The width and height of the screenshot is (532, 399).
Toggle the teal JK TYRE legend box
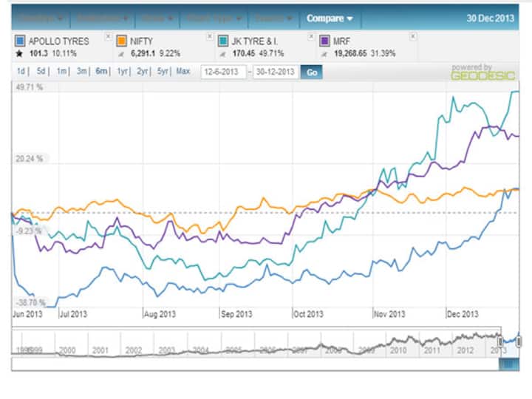[223, 41]
